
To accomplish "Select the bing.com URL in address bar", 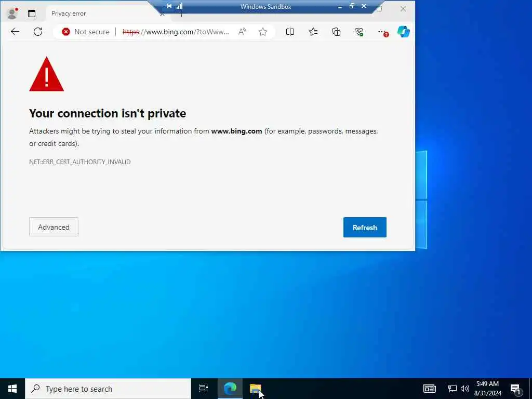I will 176,32.
